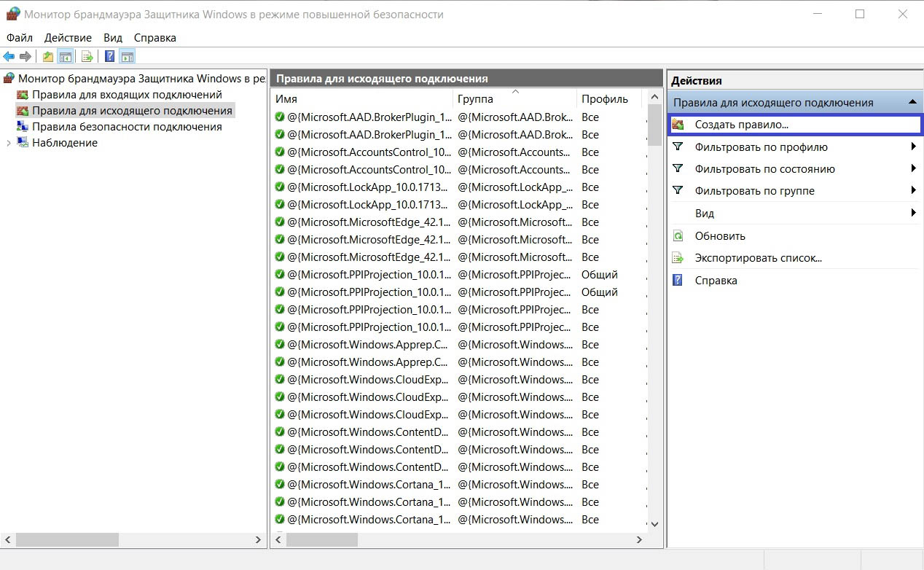
Task: Click the brick-wall icon beside the outgoing rules node
Action: pyautogui.click(x=23, y=111)
